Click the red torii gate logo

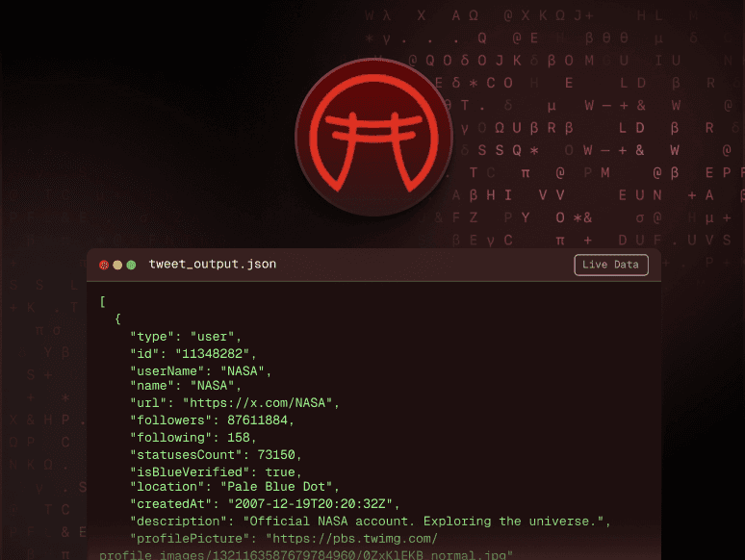click(x=373, y=138)
